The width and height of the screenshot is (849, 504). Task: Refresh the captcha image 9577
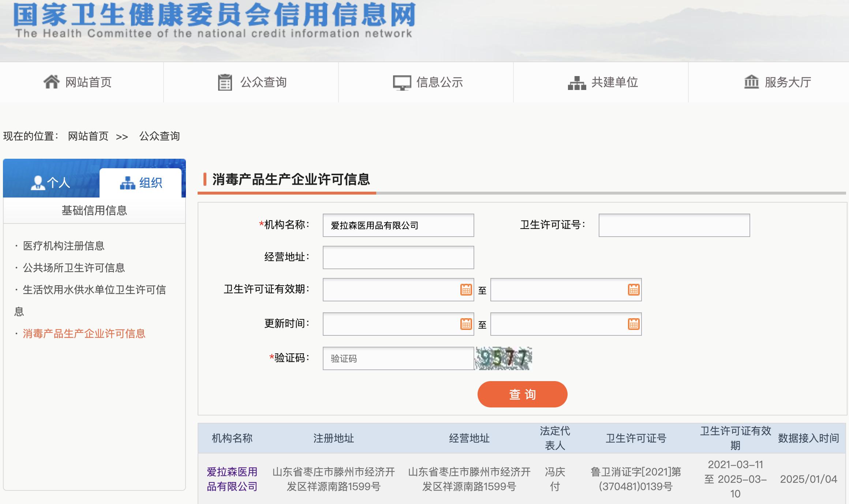click(x=504, y=358)
